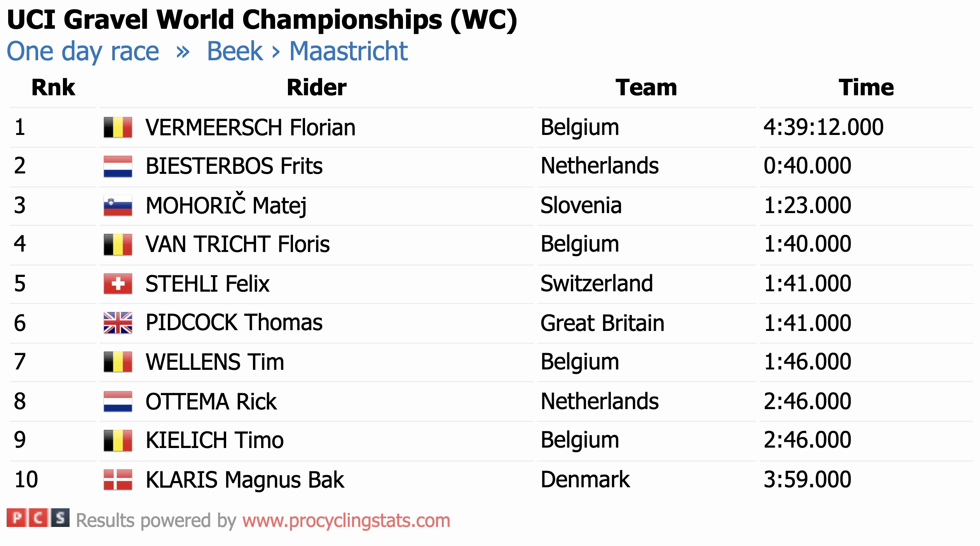980x546 pixels.
Task: Select rider name KIELICH Timo
Action: click(214, 440)
